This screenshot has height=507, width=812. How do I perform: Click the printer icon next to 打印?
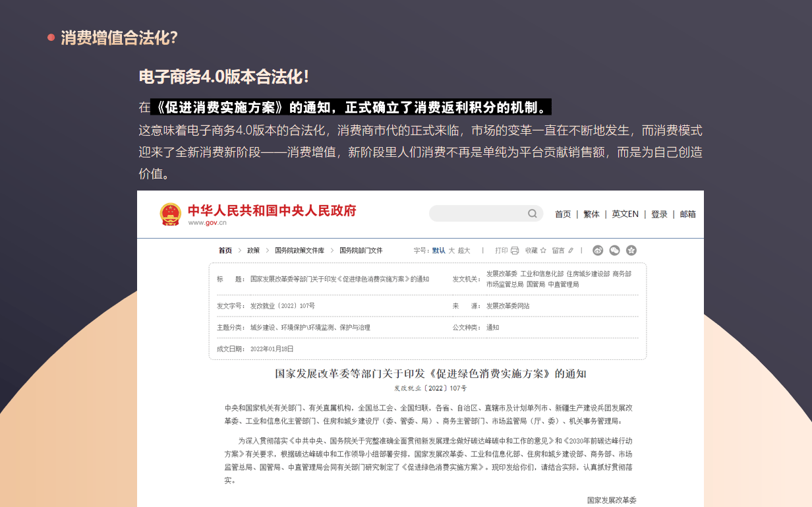click(515, 251)
